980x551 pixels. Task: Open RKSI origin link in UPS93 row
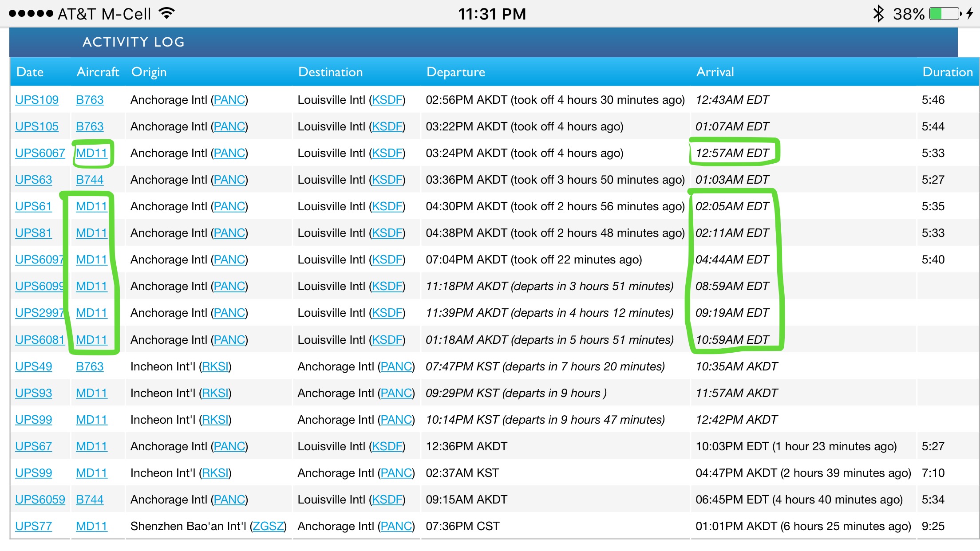(215, 393)
